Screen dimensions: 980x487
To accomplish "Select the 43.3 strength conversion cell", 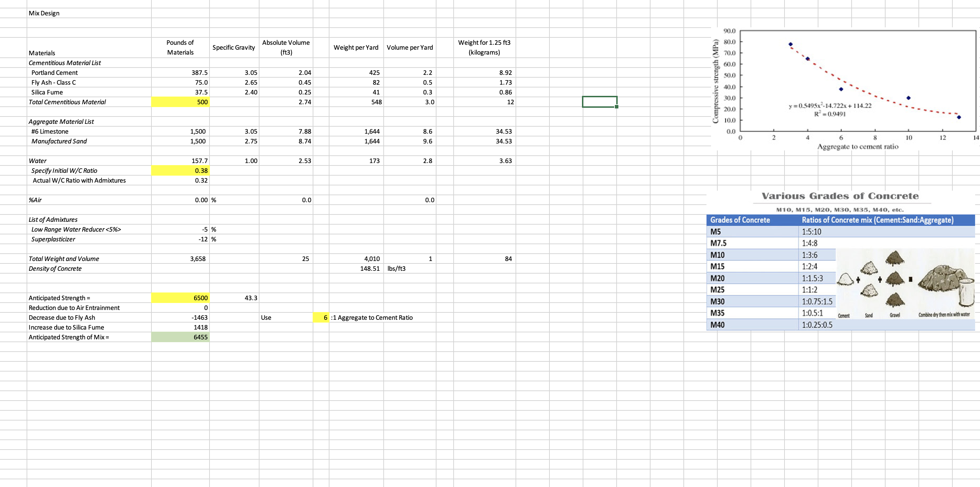I will (234, 297).
